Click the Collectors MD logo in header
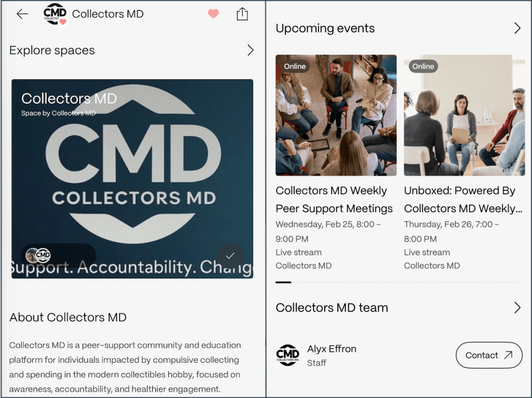Viewport: 532px width, 398px height. click(x=55, y=14)
